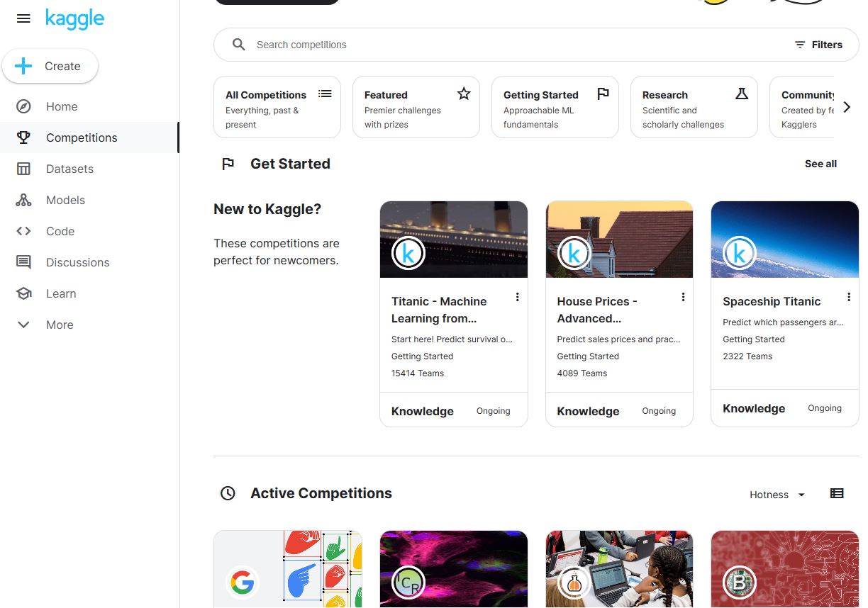Click the Create button
The width and height of the screenshot is (868, 608).
pyautogui.click(x=50, y=66)
